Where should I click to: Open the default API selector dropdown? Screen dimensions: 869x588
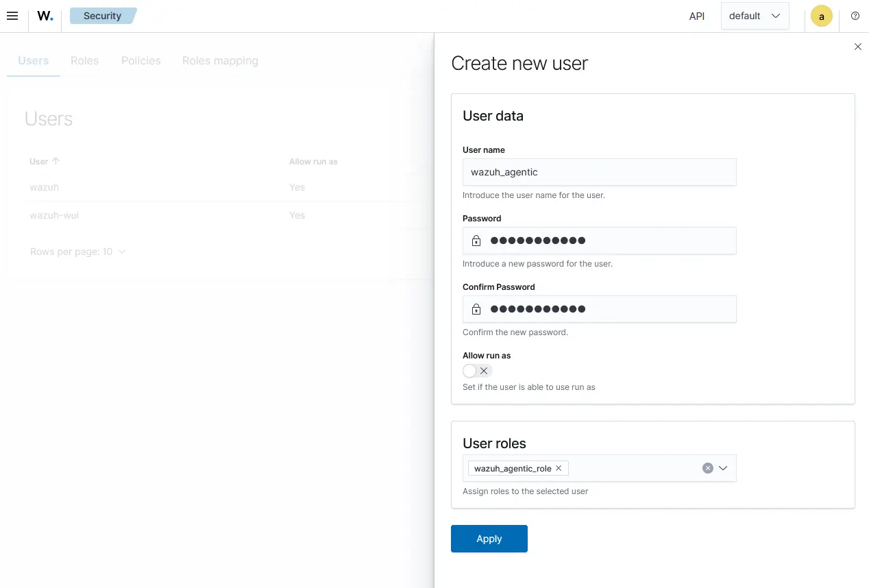pos(755,16)
